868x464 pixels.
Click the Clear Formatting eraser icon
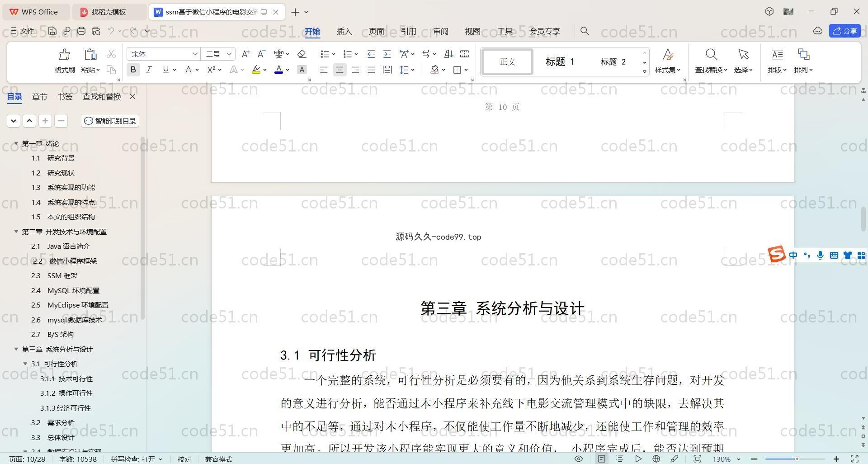[302, 54]
